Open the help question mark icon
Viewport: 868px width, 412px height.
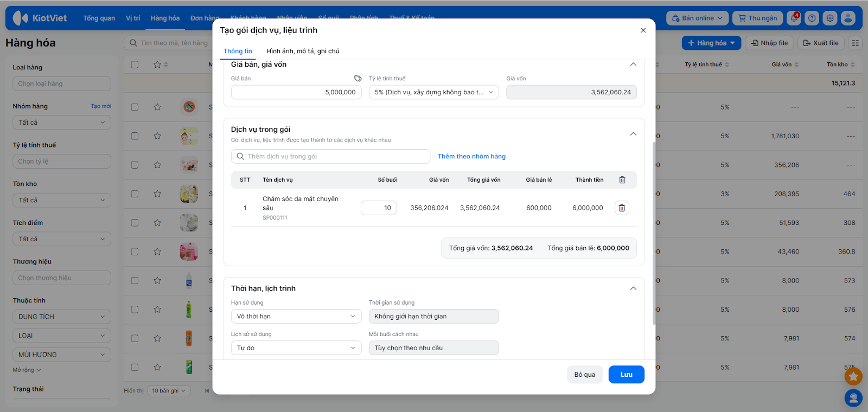812,18
